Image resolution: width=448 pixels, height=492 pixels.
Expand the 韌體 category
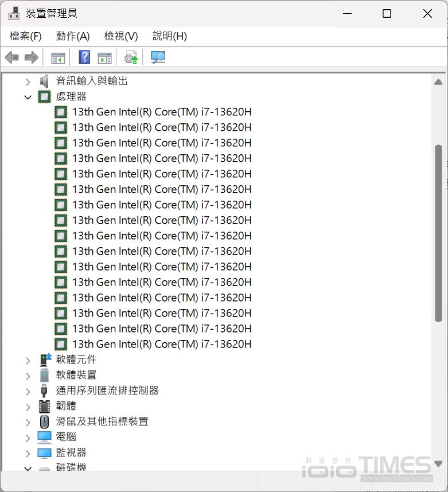click(x=28, y=407)
